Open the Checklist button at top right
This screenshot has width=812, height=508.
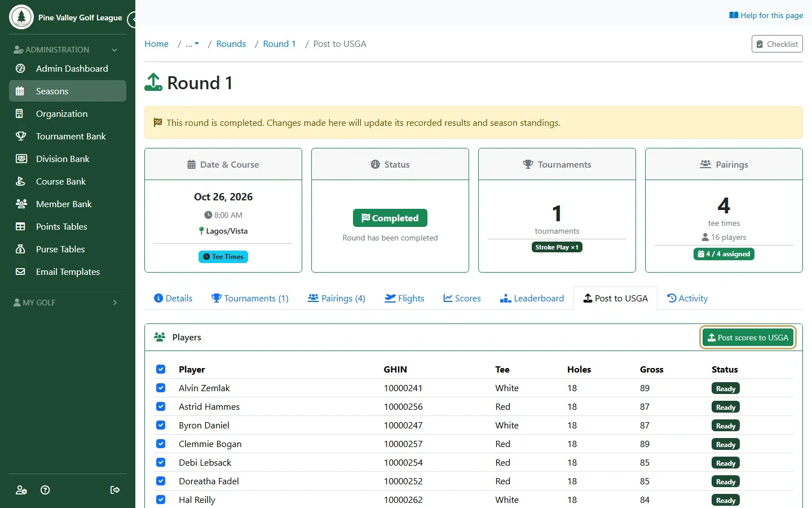pos(777,44)
